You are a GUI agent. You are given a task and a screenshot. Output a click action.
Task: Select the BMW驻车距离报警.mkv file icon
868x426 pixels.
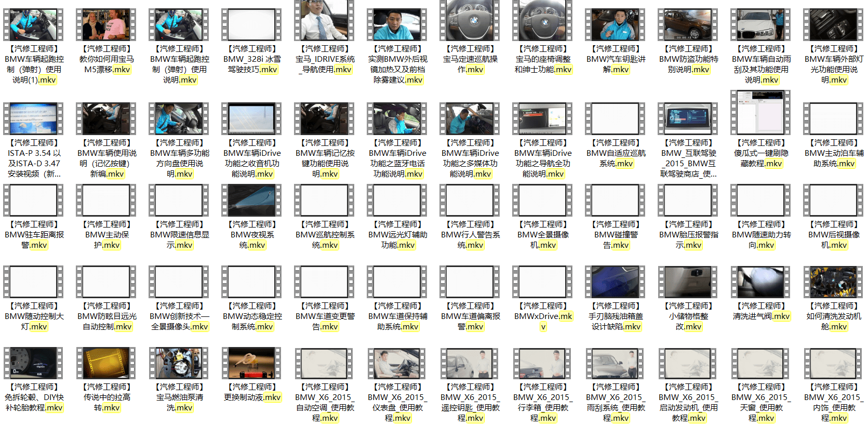coord(33,200)
